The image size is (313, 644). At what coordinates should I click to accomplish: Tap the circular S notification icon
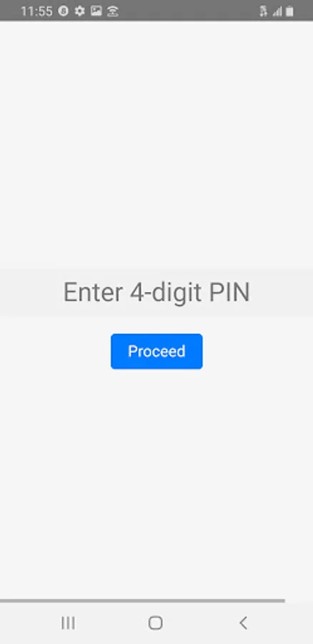click(63, 11)
